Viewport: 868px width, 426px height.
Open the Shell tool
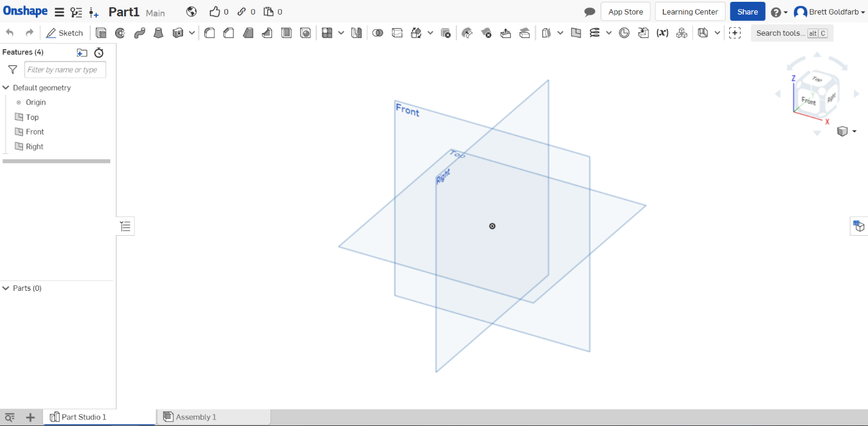(x=286, y=33)
